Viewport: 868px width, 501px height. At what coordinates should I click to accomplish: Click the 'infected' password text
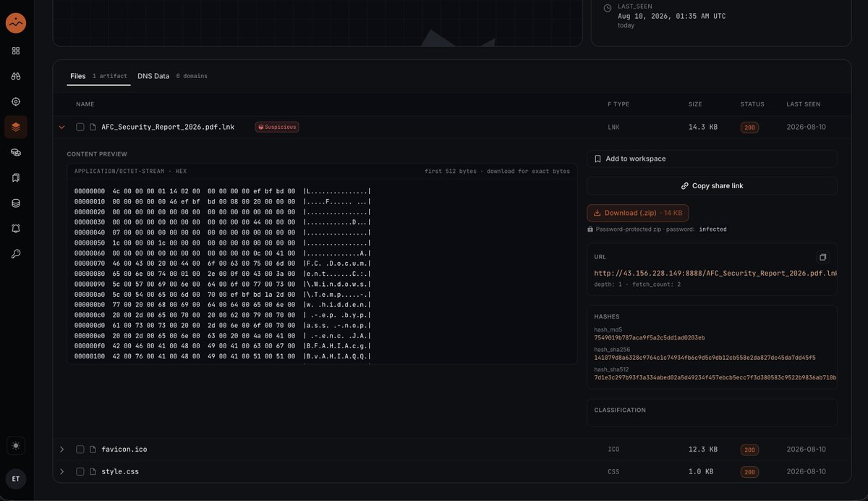click(712, 229)
